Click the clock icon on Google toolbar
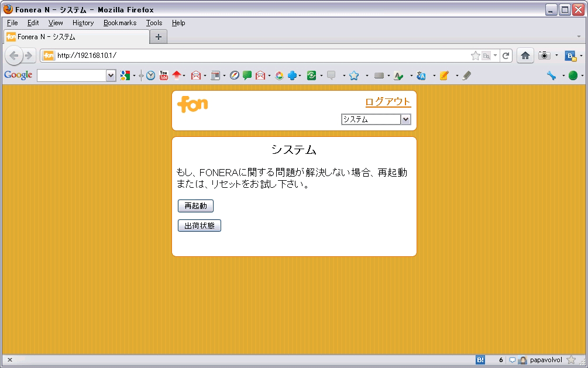The width and height of the screenshot is (588, 368). [x=151, y=75]
